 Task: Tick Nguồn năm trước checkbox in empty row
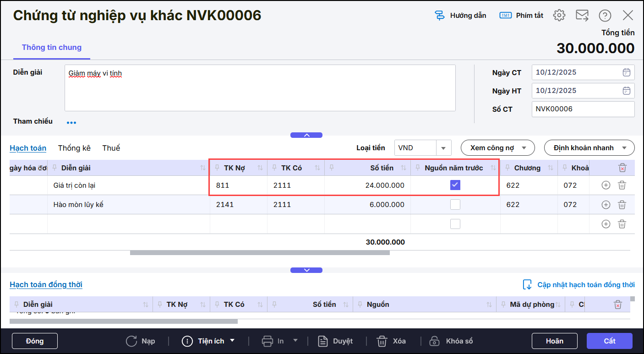tap(455, 224)
